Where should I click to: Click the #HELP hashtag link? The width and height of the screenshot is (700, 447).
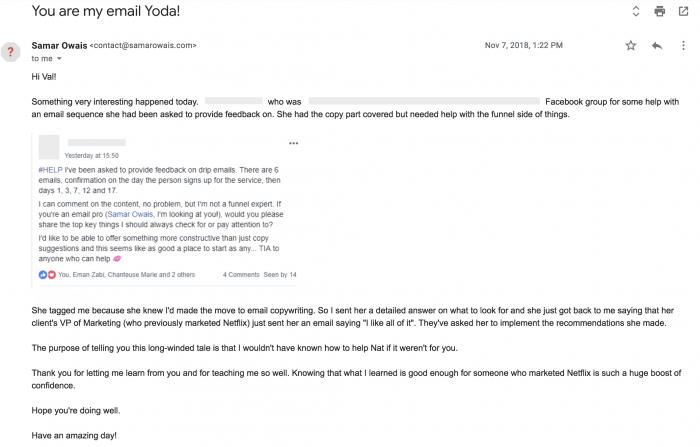pyautogui.click(x=50, y=170)
